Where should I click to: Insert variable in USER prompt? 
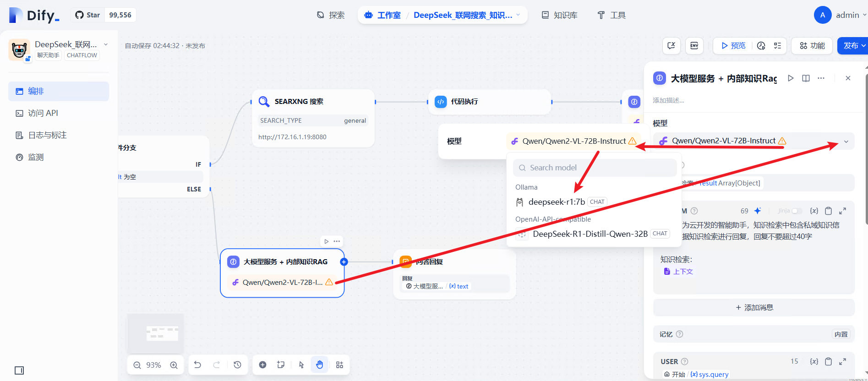coord(814,361)
